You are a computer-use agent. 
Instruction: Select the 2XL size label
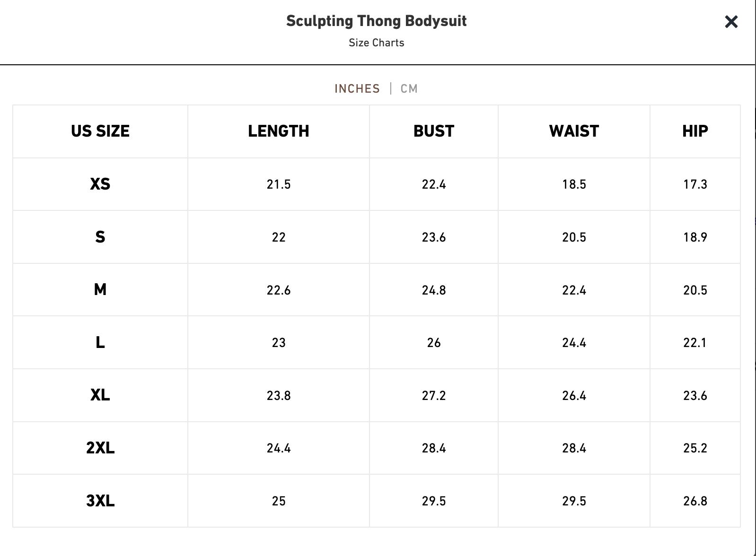tap(100, 448)
